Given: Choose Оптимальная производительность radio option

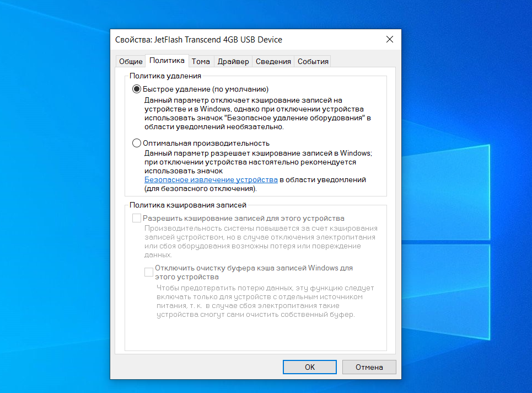Looking at the screenshot, I should point(136,143).
